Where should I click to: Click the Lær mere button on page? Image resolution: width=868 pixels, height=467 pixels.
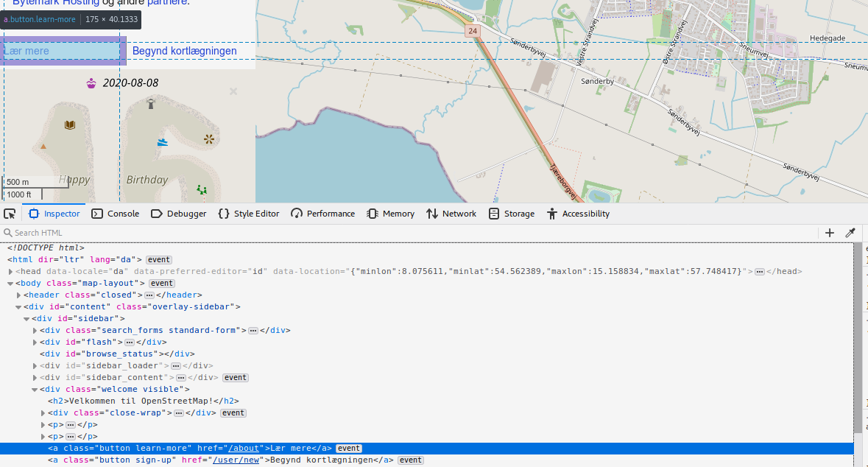62,51
